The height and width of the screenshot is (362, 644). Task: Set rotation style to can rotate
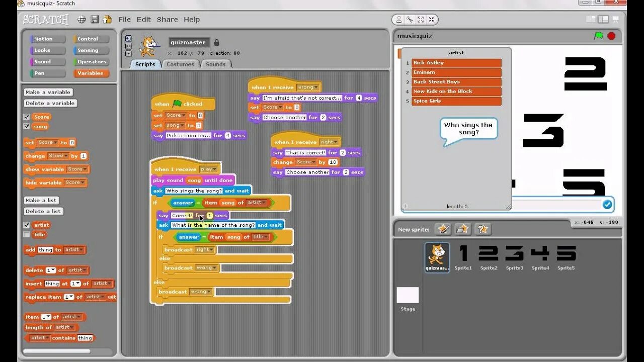(x=128, y=39)
